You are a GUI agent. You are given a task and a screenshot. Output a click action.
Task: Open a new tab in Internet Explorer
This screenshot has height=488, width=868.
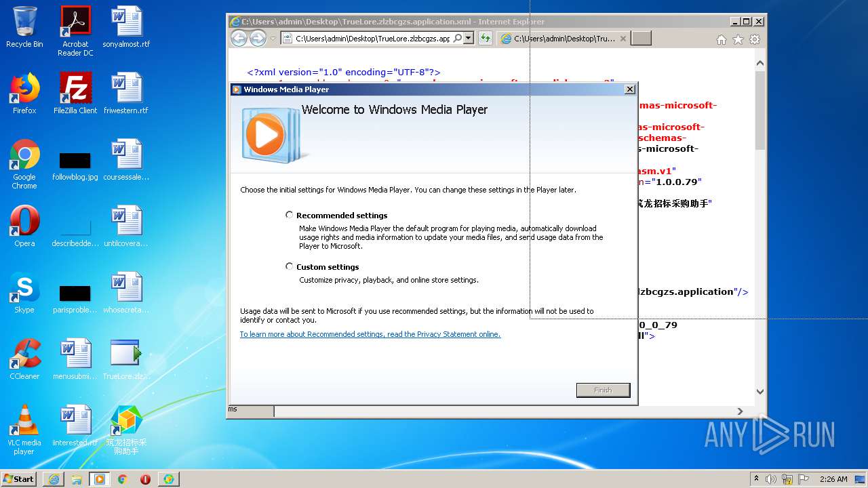click(641, 39)
